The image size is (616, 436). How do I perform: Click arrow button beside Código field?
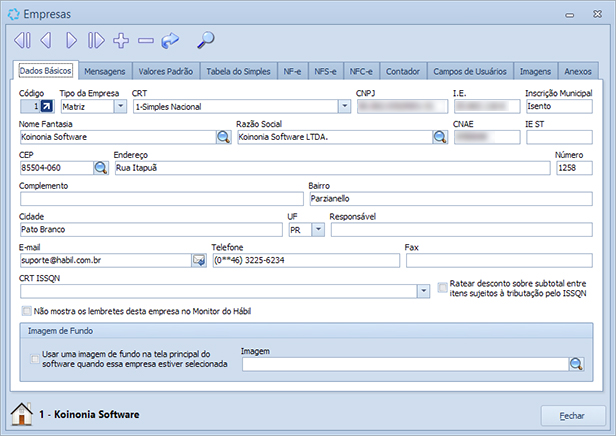point(47,106)
